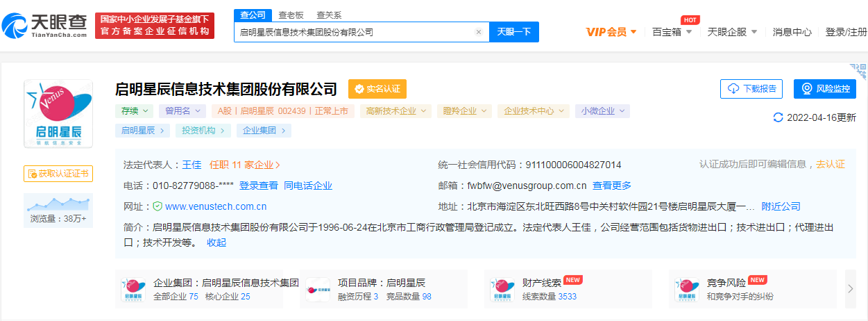
Task: Click the 竞争风险 card title
Action: [726, 283]
